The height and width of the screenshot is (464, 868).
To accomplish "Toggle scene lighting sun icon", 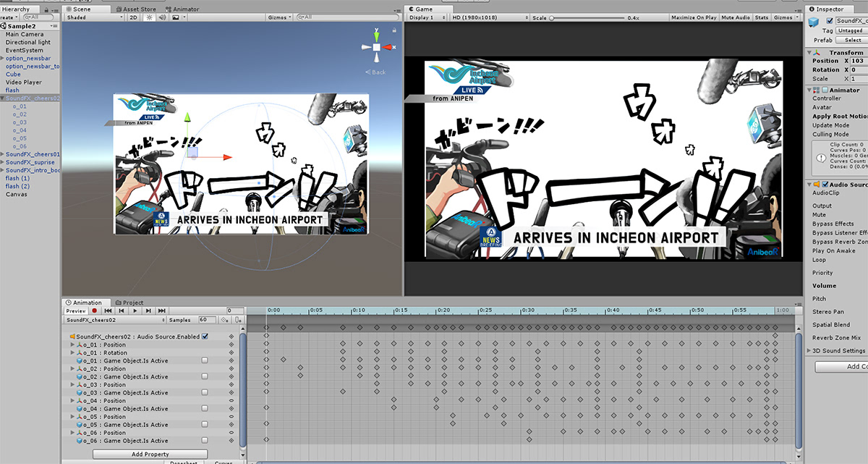I will pos(150,17).
